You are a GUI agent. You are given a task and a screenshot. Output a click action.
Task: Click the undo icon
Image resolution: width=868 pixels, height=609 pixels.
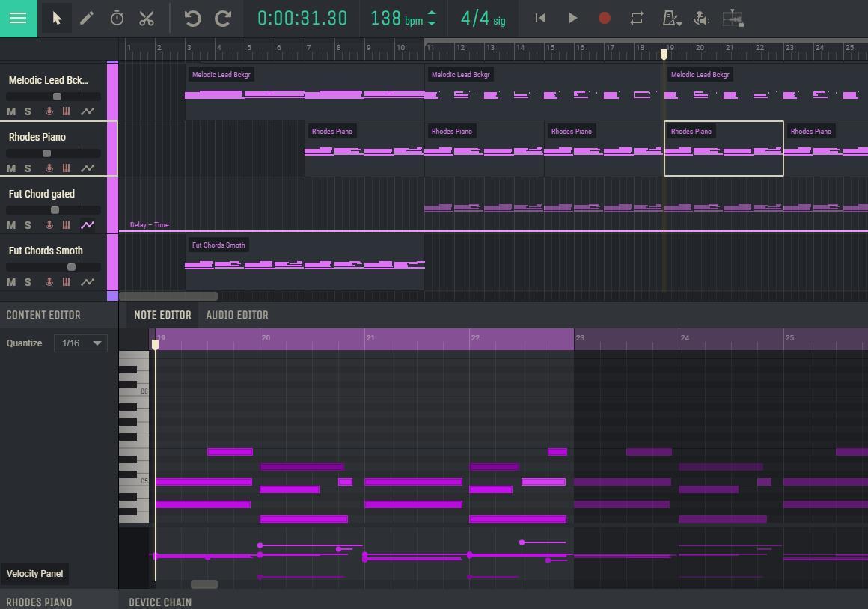tap(192, 18)
